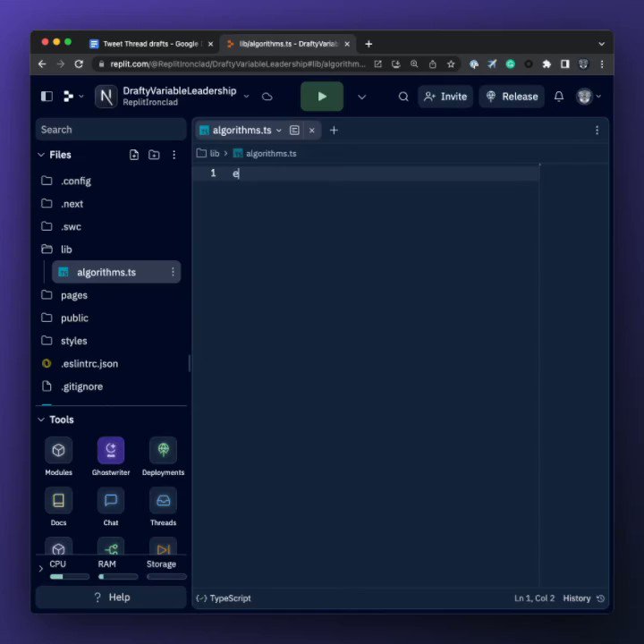This screenshot has width=644, height=644.
Task: Expand the run options dropdown arrow
Action: click(361, 97)
